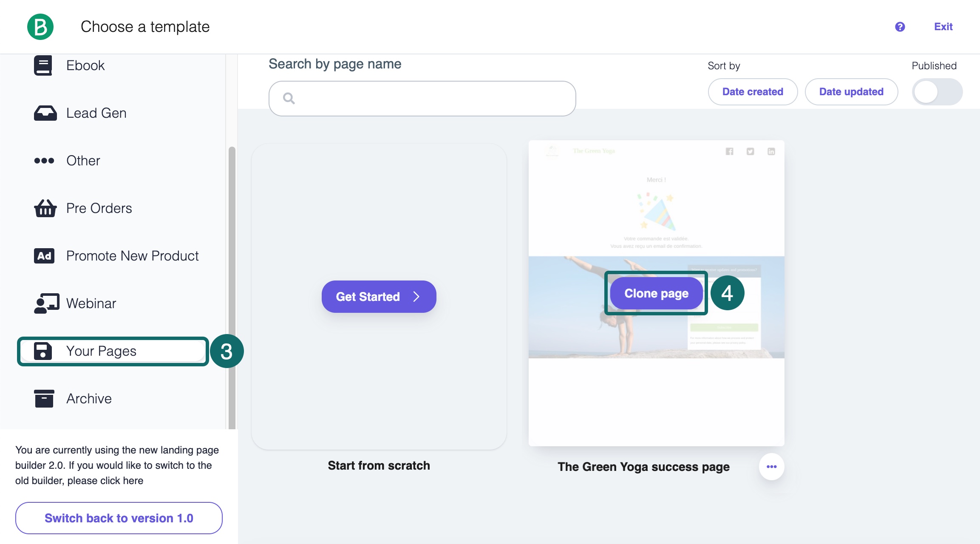Image resolution: width=980 pixels, height=544 pixels.
Task: Click the Clone page button
Action: [x=656, y=293]
